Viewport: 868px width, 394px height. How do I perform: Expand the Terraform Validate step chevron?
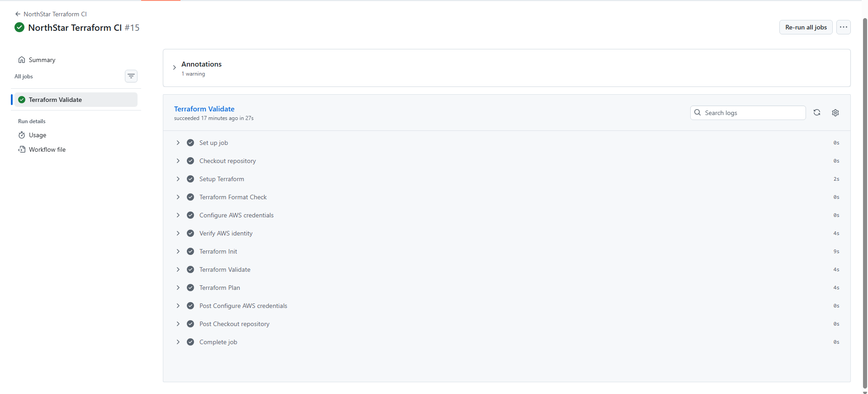point(178,269)
